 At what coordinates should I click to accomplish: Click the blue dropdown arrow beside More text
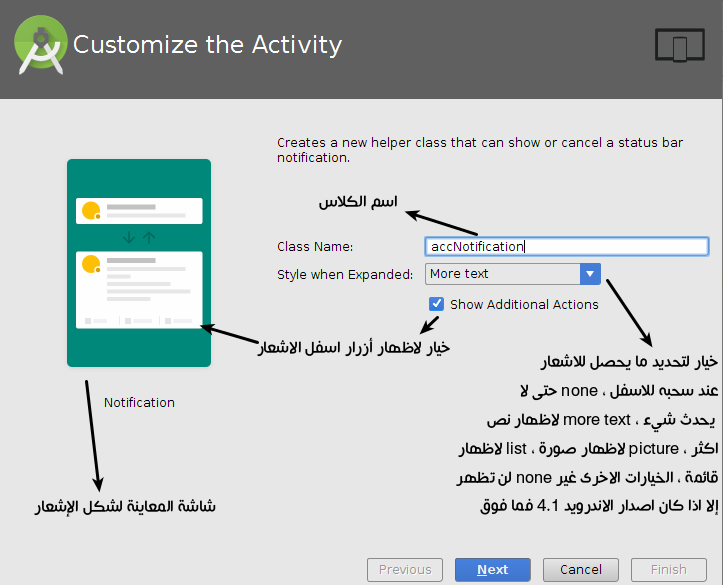(x=590, y=274)
